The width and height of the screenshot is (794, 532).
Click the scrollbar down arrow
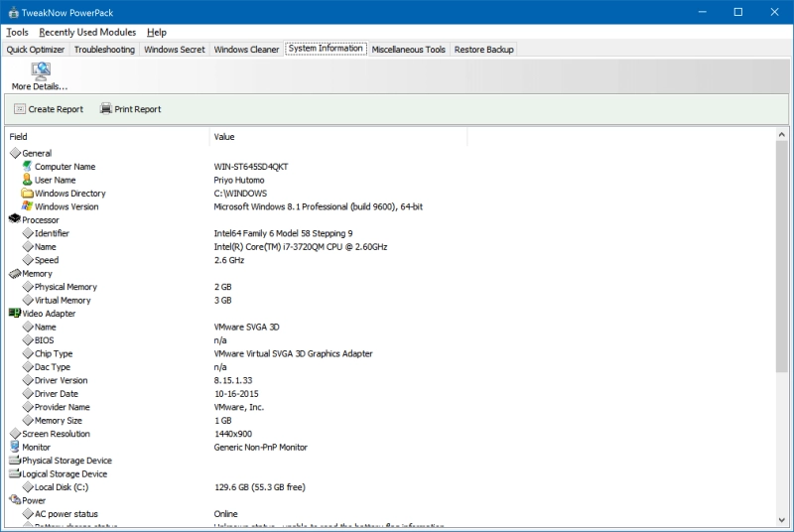pos(781,520)
